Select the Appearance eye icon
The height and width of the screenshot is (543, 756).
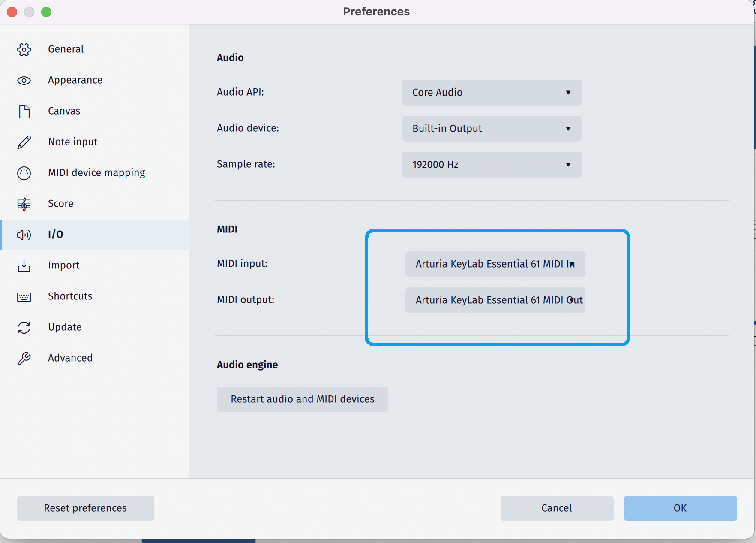[x=24, y=80]
